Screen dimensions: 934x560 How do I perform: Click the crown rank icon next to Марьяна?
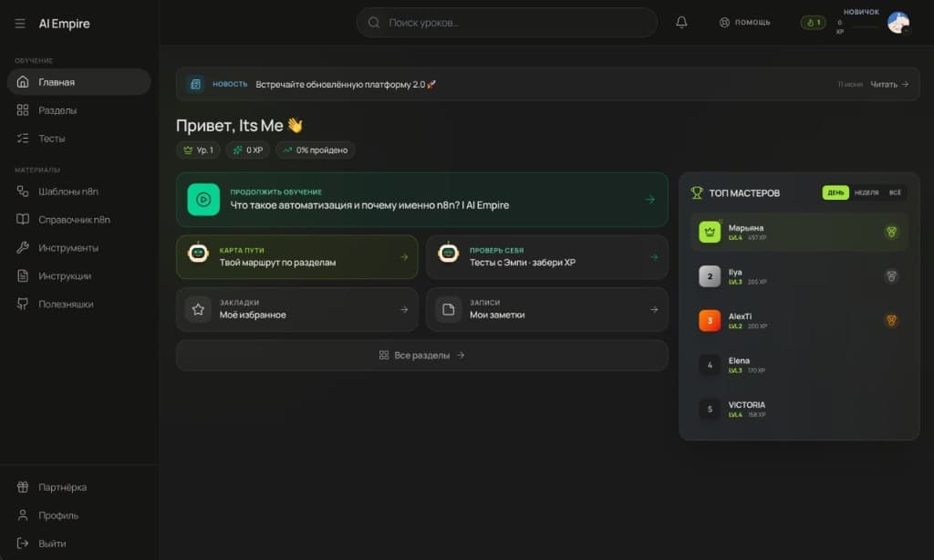click(710, 232)
